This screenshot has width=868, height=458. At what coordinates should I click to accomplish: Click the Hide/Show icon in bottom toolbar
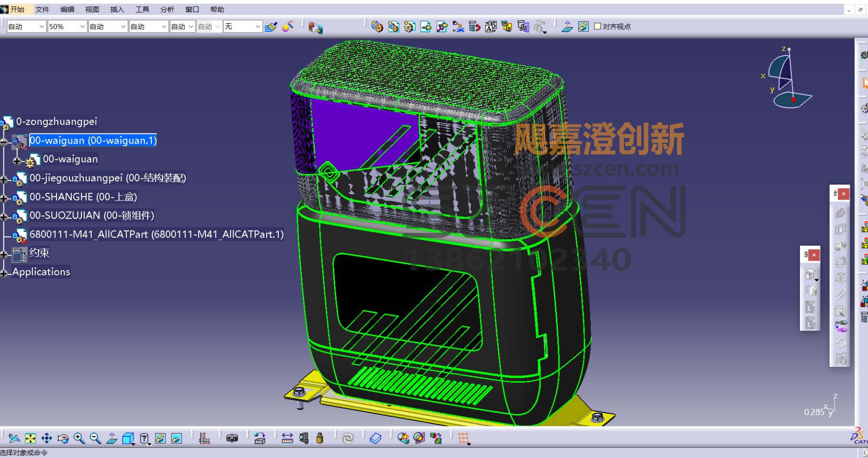click(160, 438)
